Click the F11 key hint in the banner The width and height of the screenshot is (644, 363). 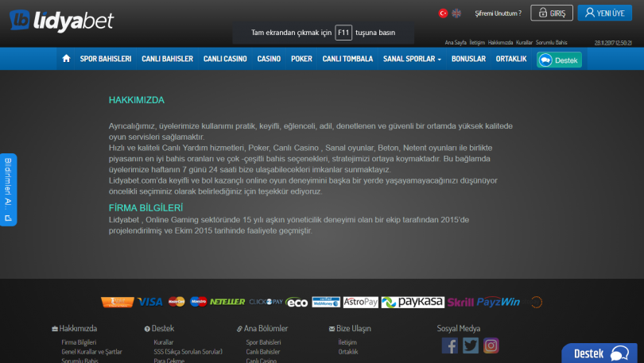[343, 33]
